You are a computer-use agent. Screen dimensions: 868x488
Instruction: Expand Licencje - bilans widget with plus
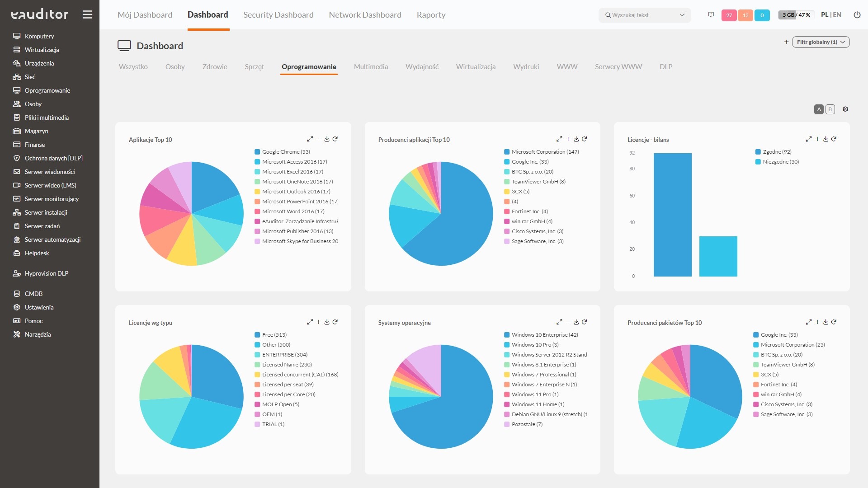click(817, 139)
